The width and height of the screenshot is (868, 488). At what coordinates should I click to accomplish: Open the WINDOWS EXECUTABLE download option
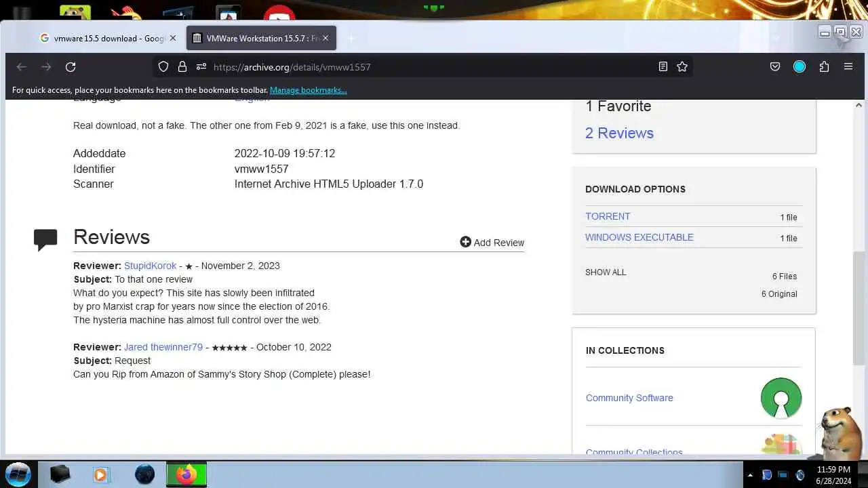pos(639,237)
